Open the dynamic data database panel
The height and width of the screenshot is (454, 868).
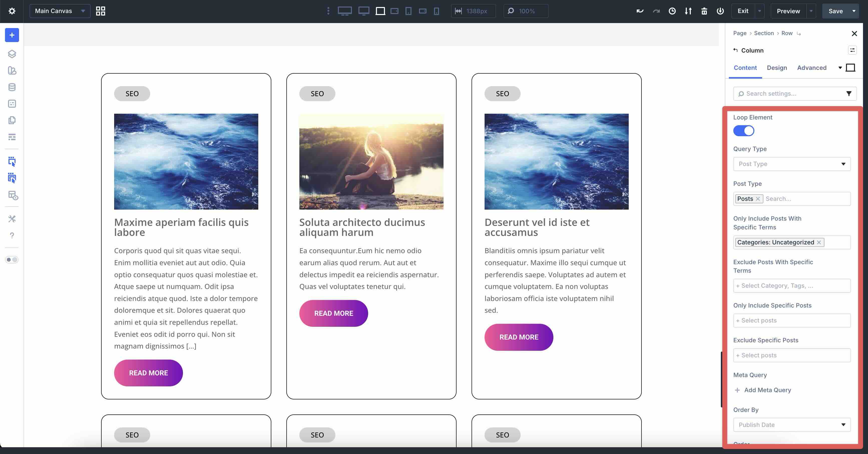click(x=12, y=87)
